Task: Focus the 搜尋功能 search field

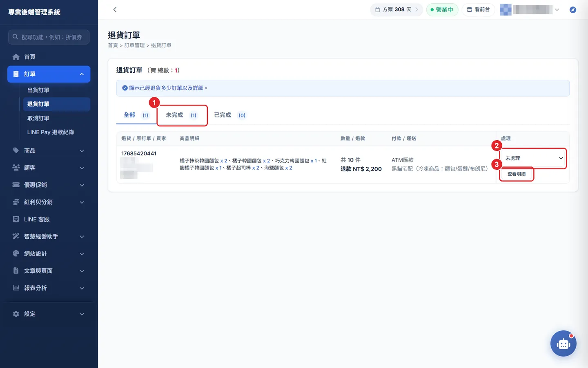Action: [49, 37]
